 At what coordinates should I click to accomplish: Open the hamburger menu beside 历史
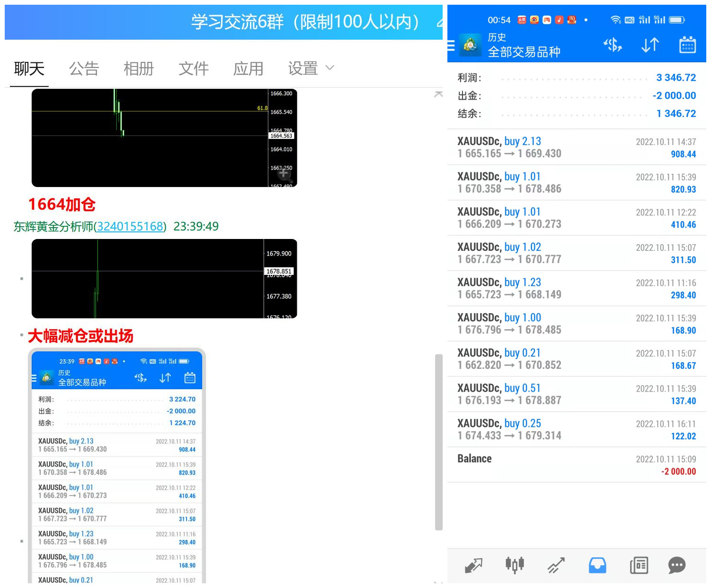(x=451, y=45)
